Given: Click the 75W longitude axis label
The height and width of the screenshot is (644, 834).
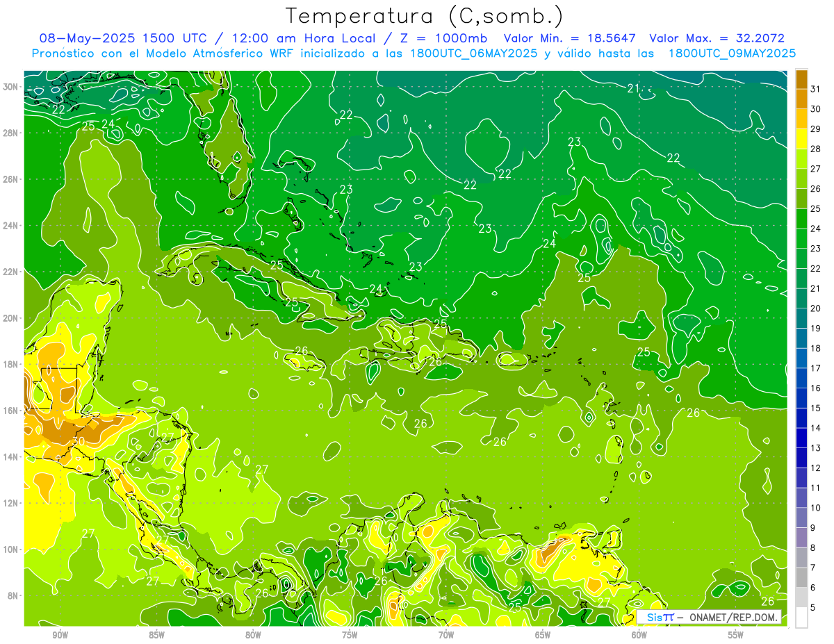Looking at the screenshot, I should 350,636.
